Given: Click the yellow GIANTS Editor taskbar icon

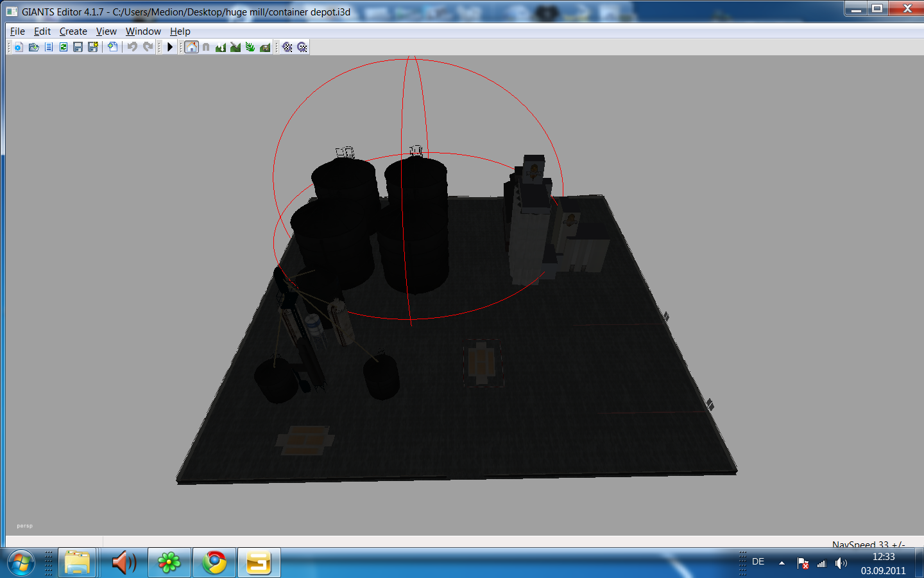Looking at the screenshot, I should [259, 563].
